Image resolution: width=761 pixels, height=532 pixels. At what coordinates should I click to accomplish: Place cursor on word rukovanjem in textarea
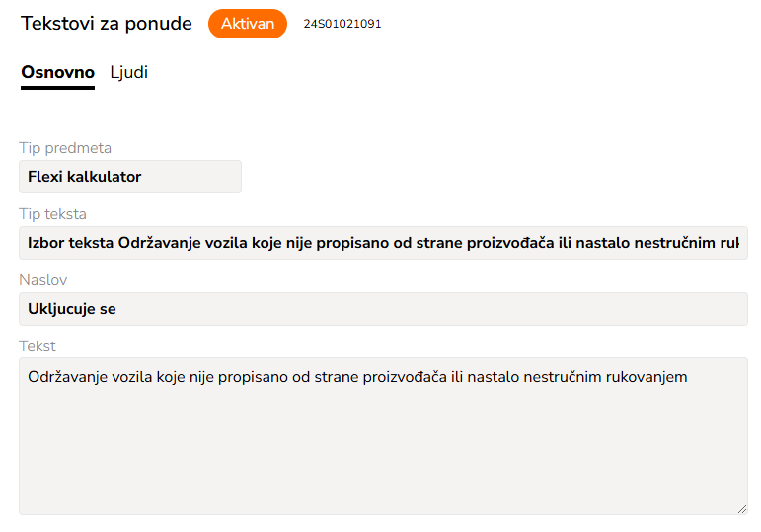point(646,377)
